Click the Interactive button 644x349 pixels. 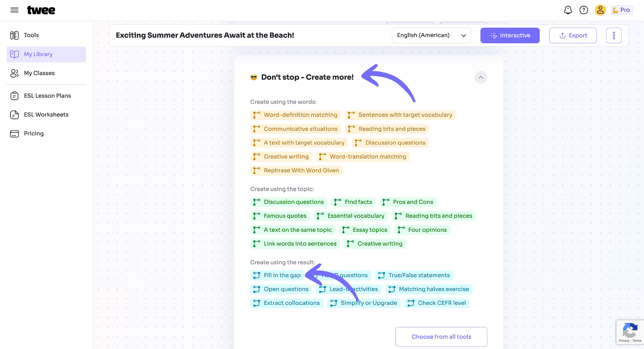tap(510, 35)
